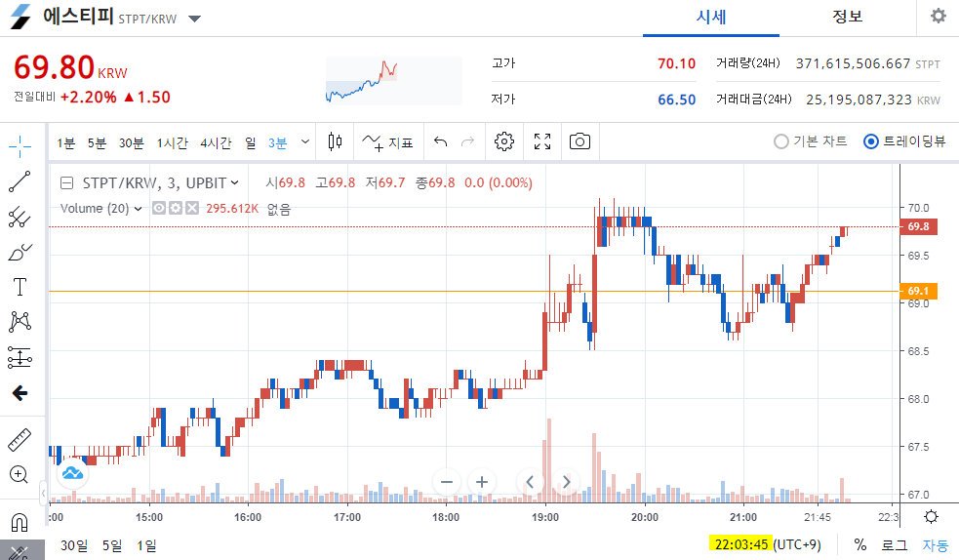Open Volume indicator settings gear
This screenshot has height=560, width=959.
coord(176,209)
